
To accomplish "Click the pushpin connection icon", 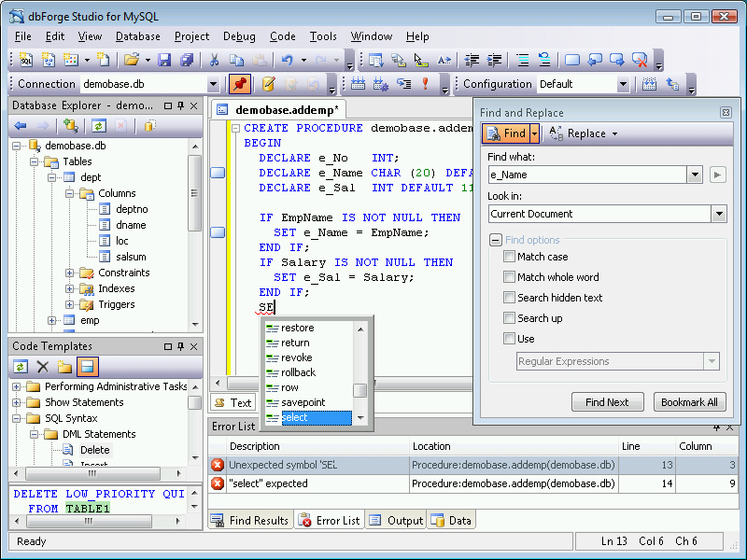I will (240, 84).
